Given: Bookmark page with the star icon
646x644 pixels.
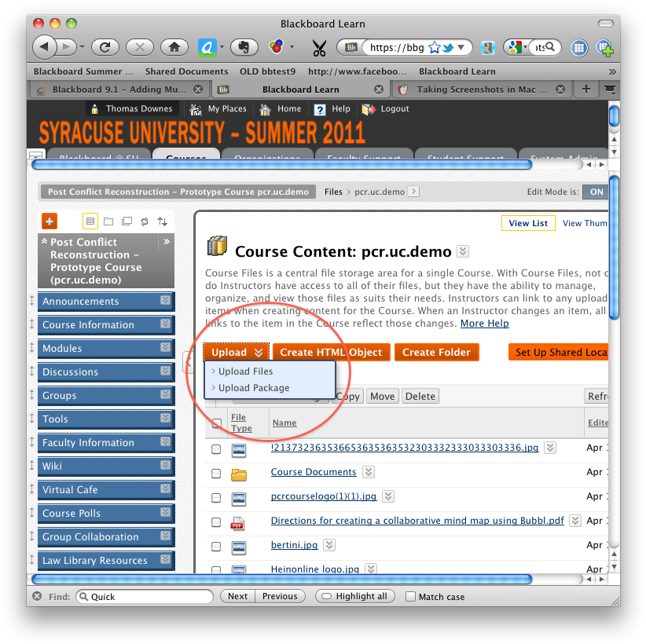Looking at the screenshot, I should (435, 48).
